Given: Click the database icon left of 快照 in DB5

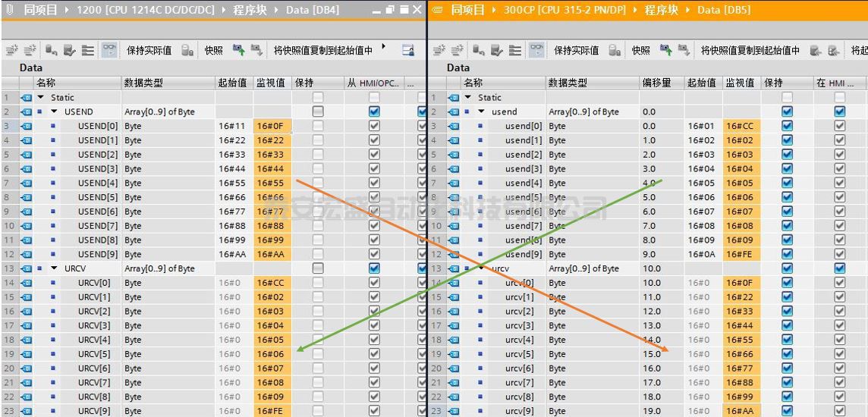Looking at the screenshot, I should tap(615, 51).
